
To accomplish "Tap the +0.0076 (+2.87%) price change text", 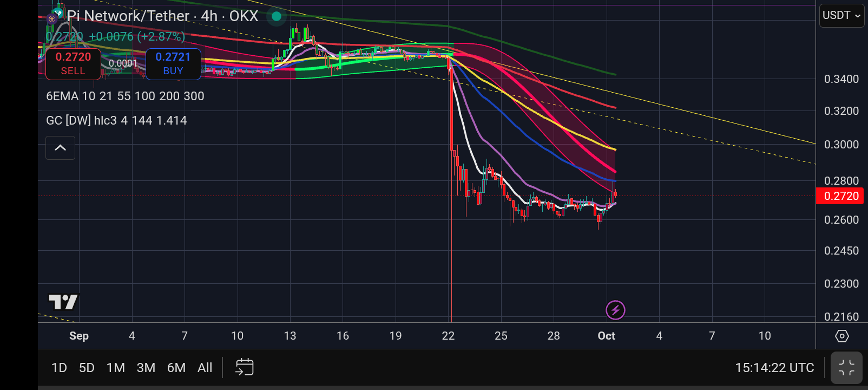I will 137,37.
